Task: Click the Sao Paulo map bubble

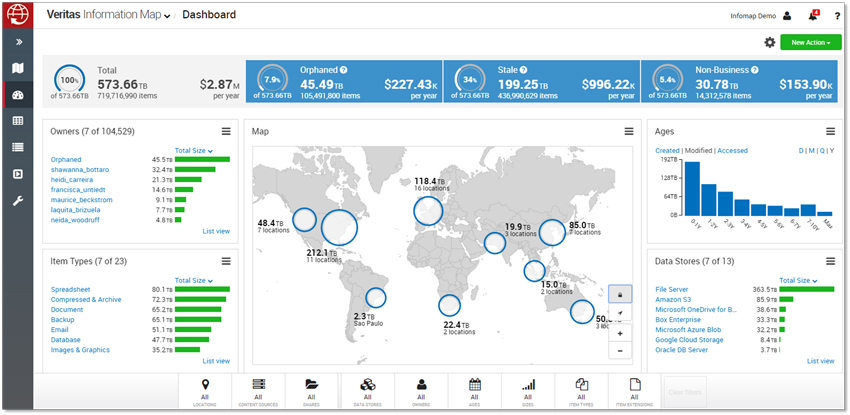Action: point(376,297)
